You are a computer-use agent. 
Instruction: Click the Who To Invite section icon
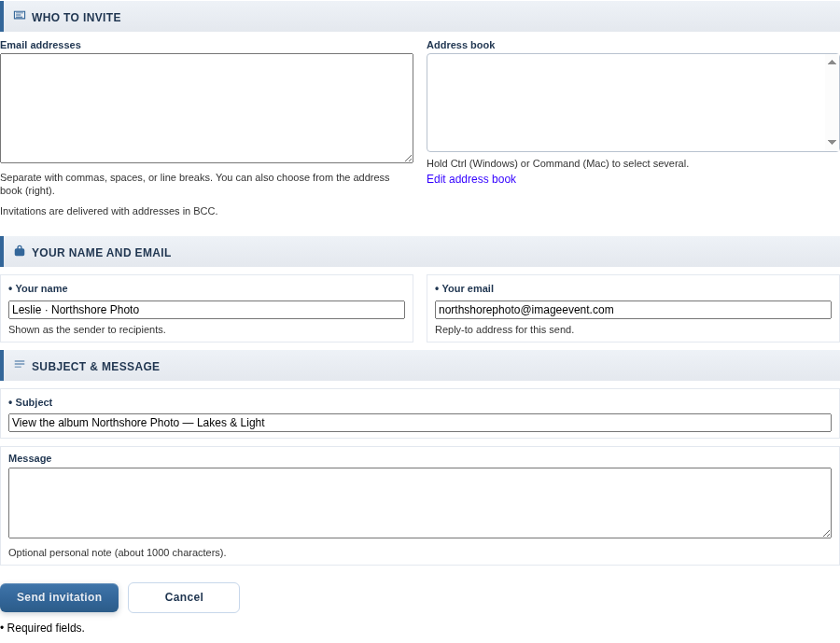click(x=20, y=16)
